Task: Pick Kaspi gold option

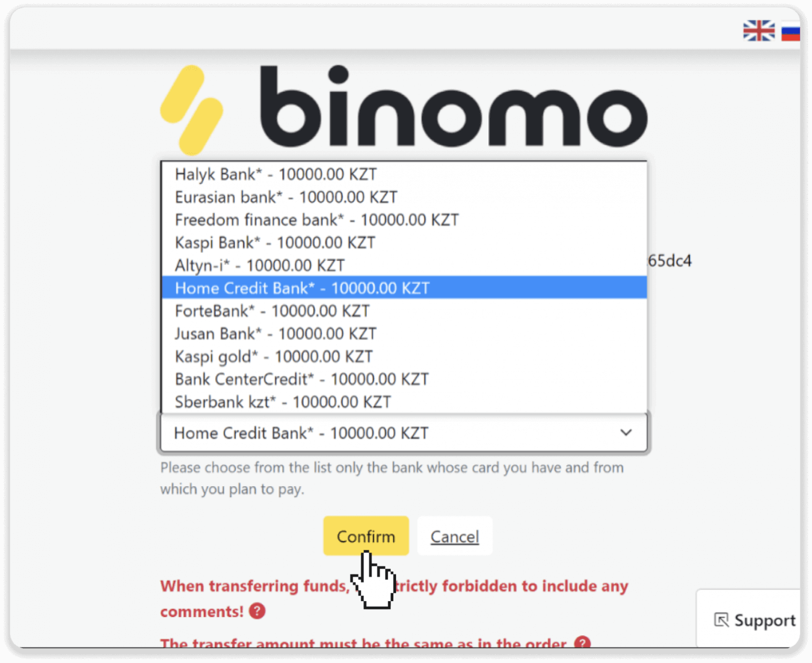Action: point(404,356)
